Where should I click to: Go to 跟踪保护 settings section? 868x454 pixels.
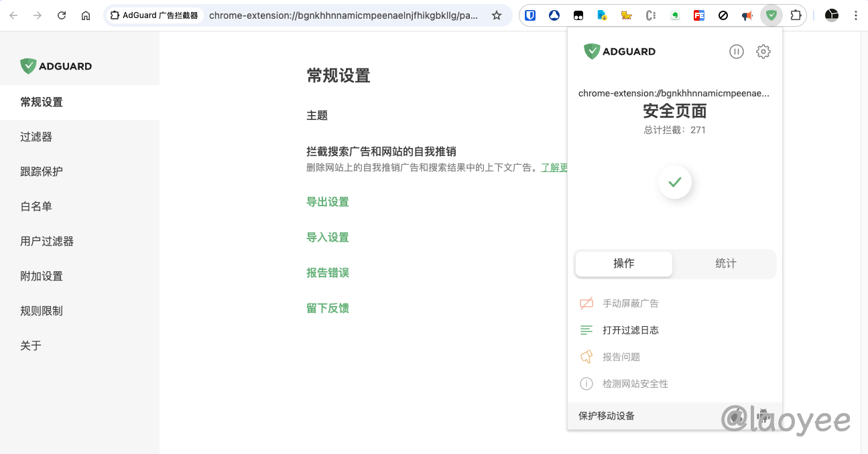(x=42, y=172)
